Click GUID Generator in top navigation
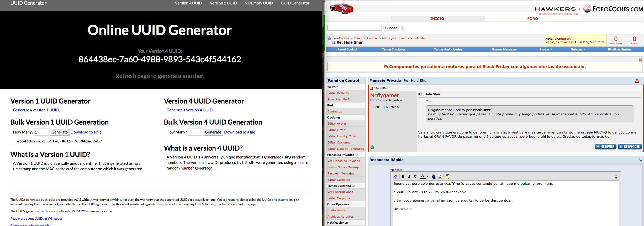Screen dimensions: 644x226 point(295,3)
